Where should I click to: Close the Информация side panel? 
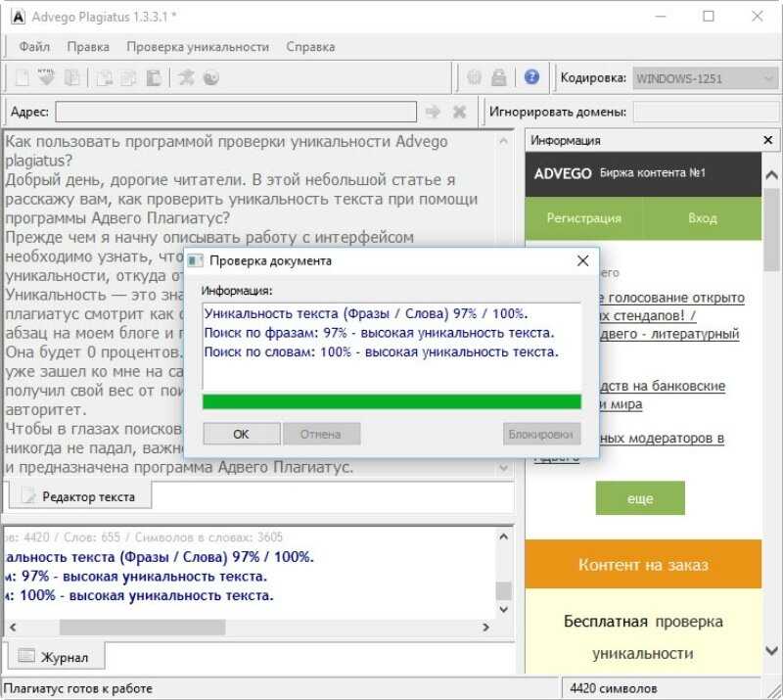[768, 140]
